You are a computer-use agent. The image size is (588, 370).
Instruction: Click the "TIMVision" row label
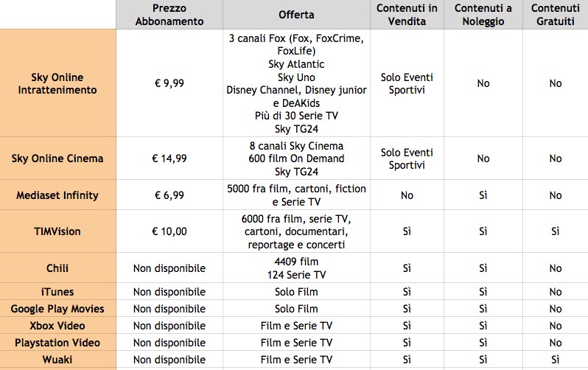(57, 231)
